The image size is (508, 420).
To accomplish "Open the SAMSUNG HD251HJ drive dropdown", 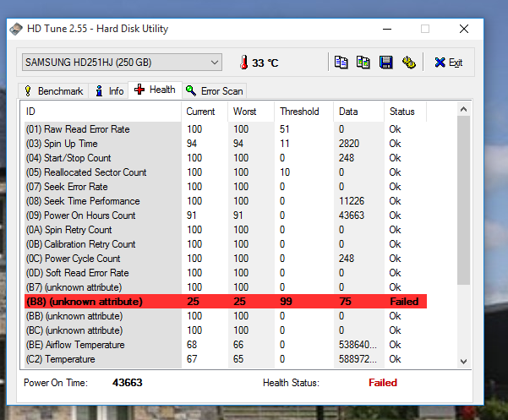I will [122, 63].
